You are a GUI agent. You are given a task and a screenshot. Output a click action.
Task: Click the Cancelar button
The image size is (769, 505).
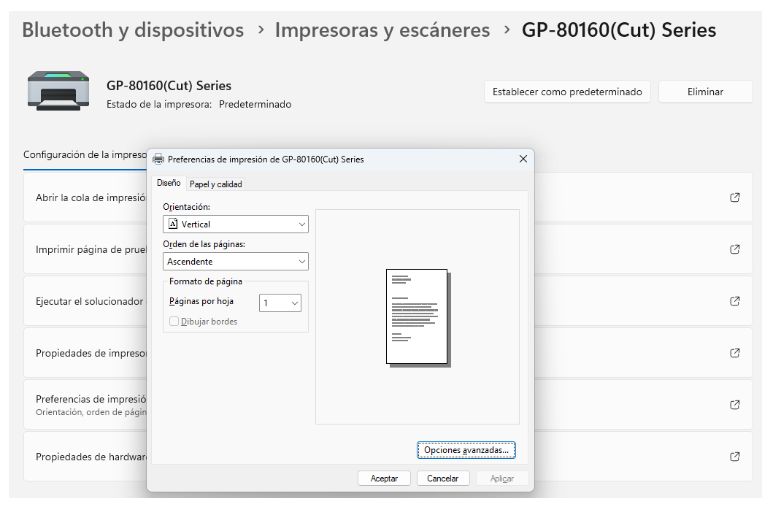pyautogui.click(x=443, y=479)
